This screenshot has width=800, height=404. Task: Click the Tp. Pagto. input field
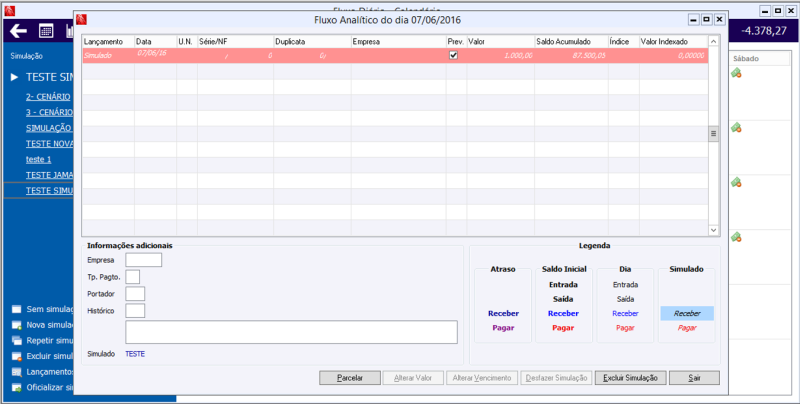(x=133, y=277)
